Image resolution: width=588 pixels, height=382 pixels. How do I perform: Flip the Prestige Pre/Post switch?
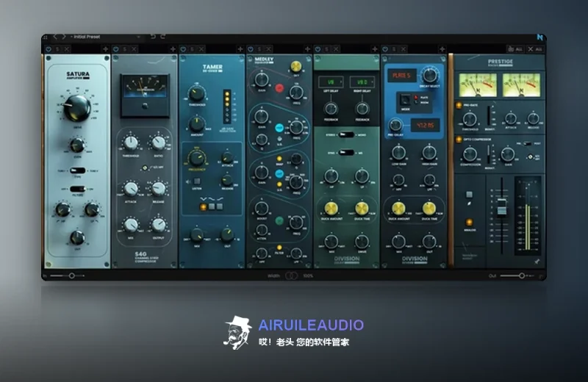(527, 143)
